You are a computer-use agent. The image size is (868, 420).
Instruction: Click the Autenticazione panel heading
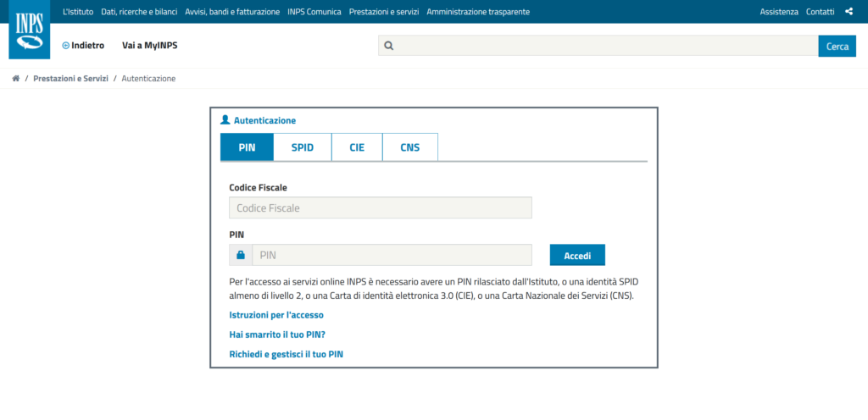coord(264,120)
